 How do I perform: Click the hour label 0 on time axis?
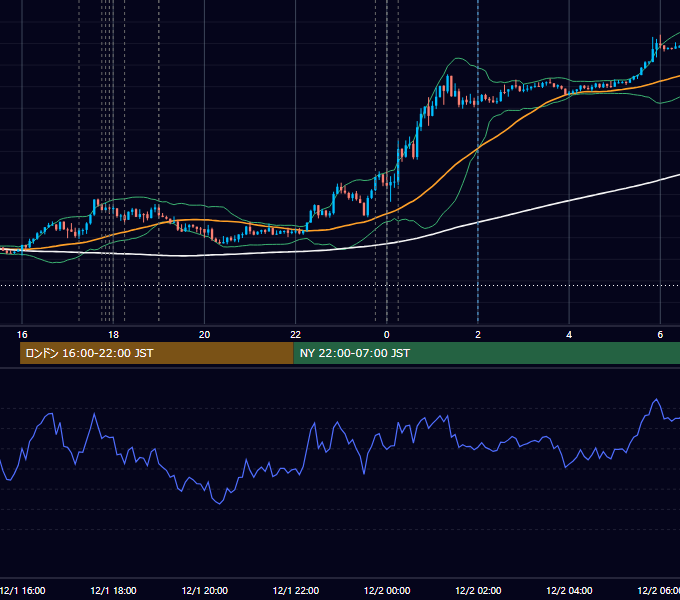pos(387,335)
